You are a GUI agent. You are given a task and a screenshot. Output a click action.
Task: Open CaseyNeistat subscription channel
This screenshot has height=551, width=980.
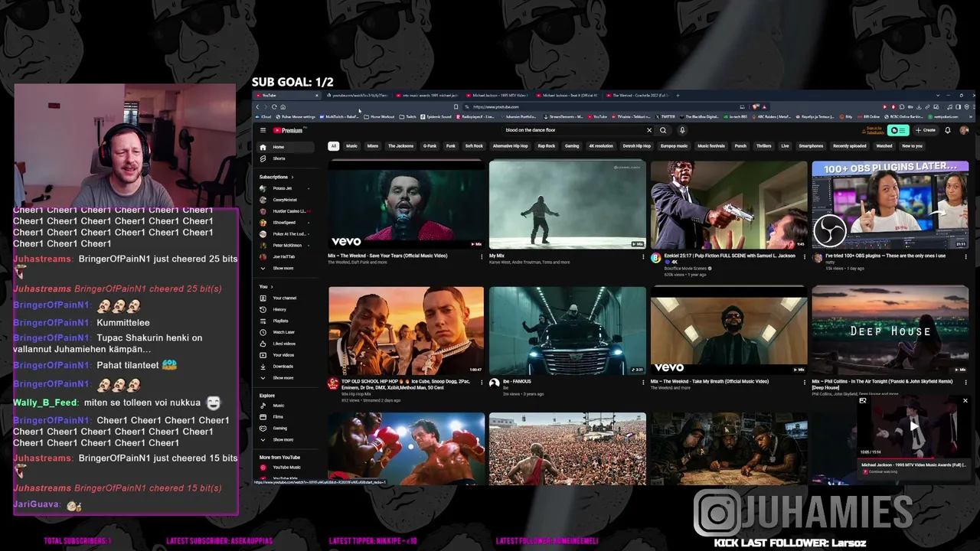tap(284, 200)
